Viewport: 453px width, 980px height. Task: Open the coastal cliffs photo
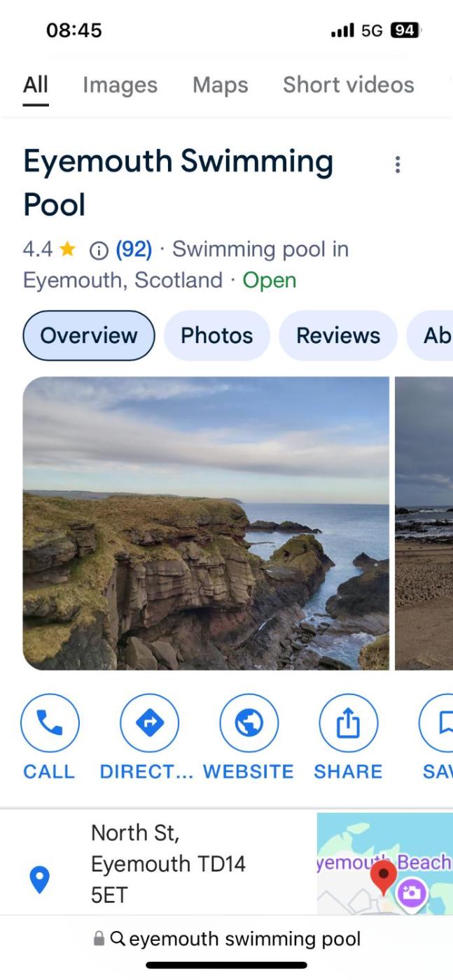[206, 523]
